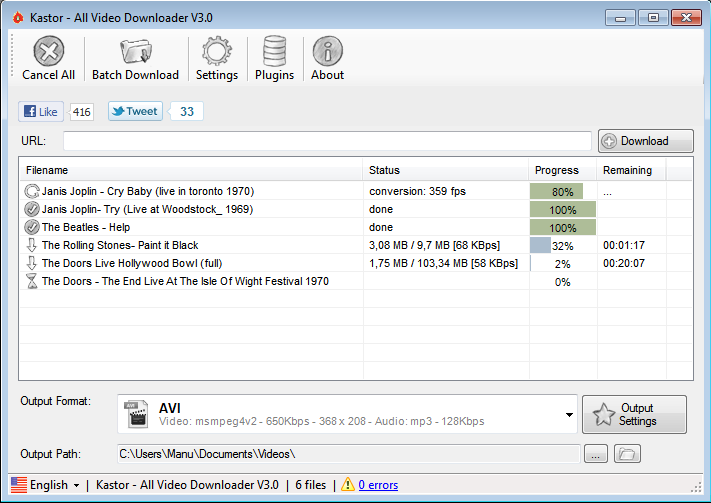Image resolution: width=711 pixels, height=503 pixels.
Task: Click the download arrow icon for Paint it Black
Action: 32,245
